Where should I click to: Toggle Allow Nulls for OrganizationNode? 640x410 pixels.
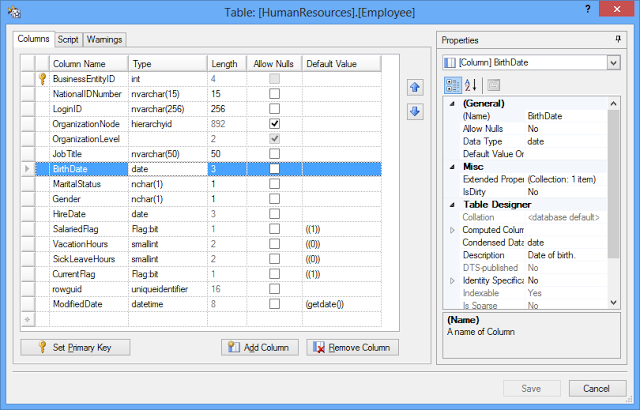point(274,123)
